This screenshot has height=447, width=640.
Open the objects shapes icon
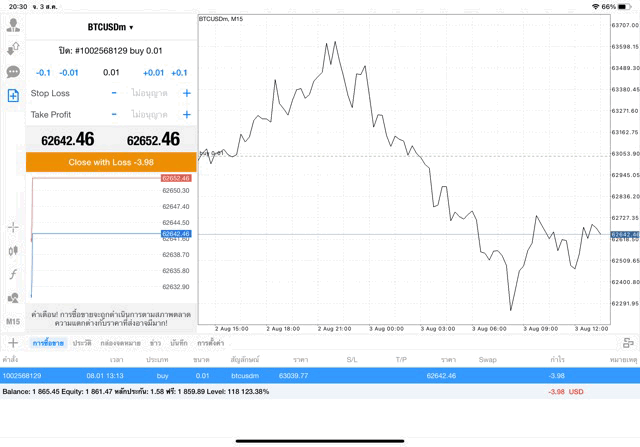pyautogui.click(x=13, y=298)
